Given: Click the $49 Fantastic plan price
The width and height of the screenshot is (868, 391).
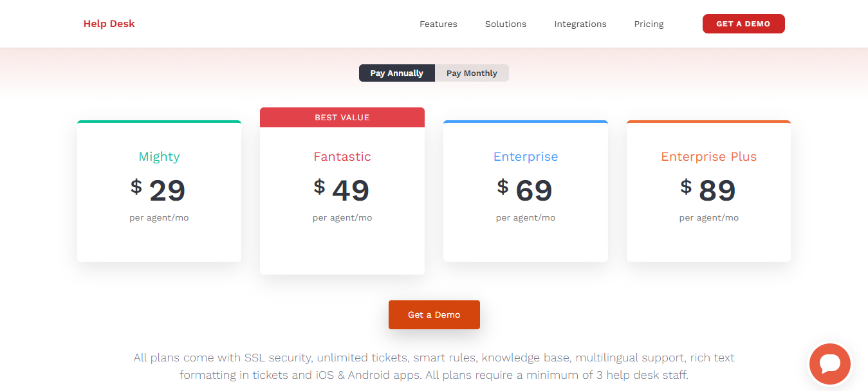Looking at the screenshot, I should click(342, 189).
